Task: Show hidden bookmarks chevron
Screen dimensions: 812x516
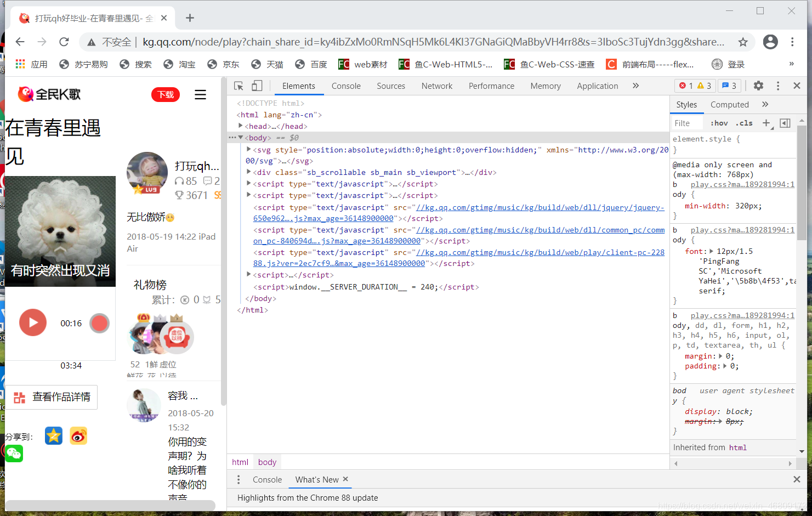Action: (x=791, y=64)
